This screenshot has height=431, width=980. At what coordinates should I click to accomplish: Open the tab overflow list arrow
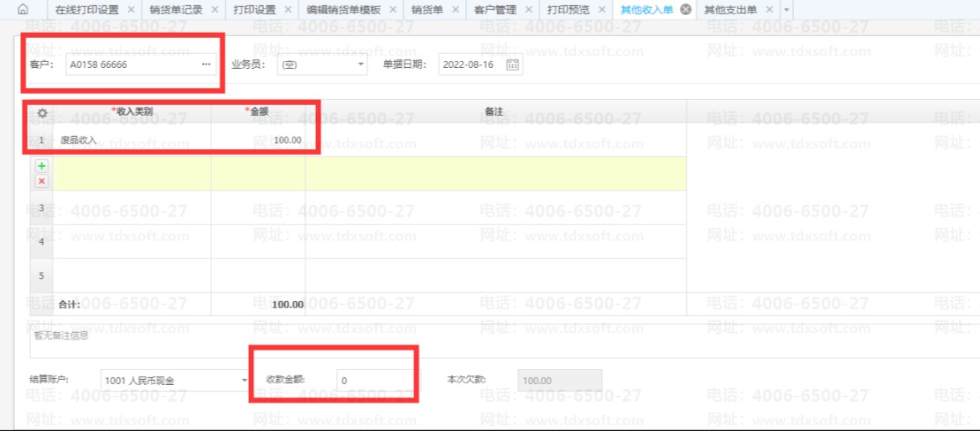pos(786,10)
